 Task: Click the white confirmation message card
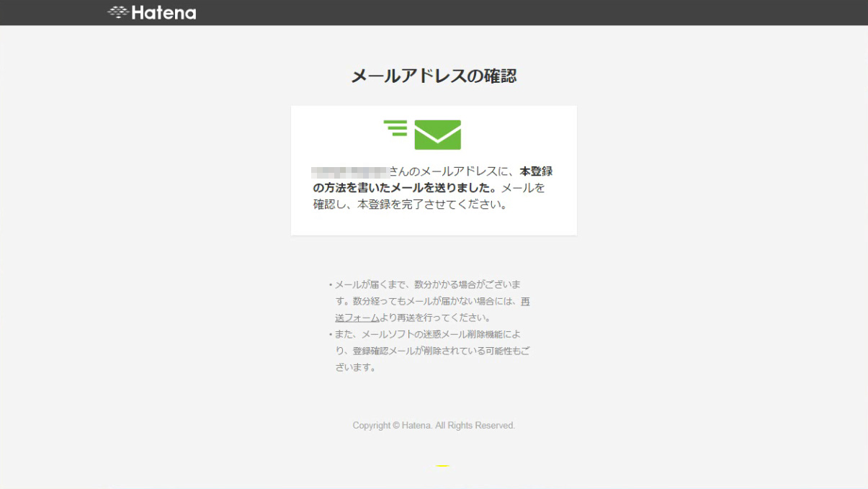pyautogui.click(x=434, y=171)
